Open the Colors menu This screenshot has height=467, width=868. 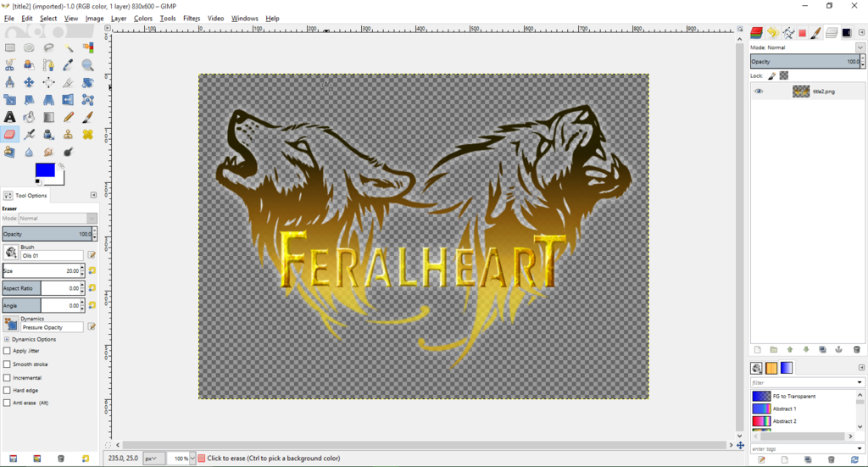click(142, 19)
